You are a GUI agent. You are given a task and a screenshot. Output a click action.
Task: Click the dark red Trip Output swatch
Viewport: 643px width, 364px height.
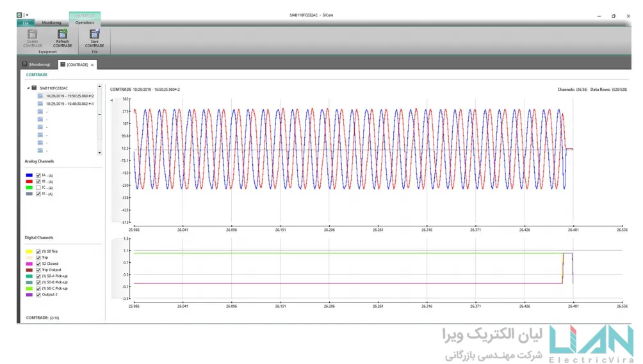point(29,270)
